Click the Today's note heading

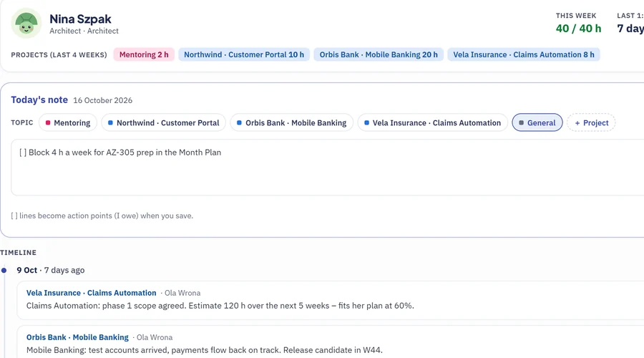pyautogui.click(x=39, y=100)
